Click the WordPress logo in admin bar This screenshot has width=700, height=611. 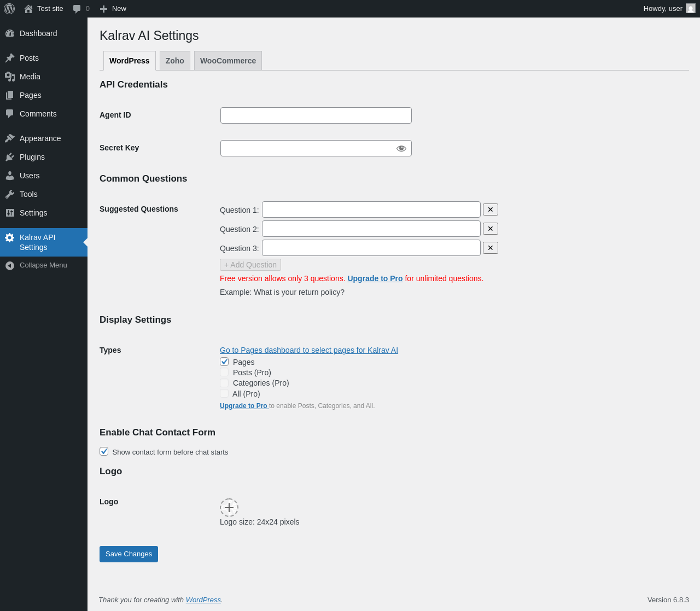coord(9,9)
